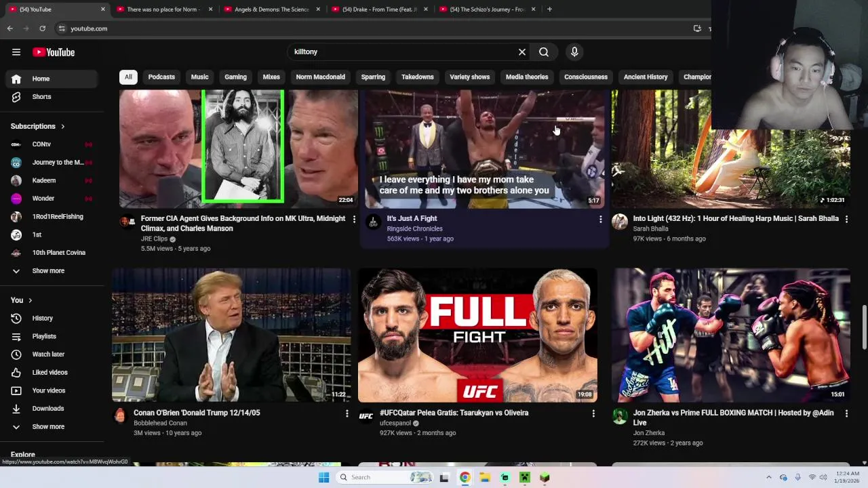868x488 pixels.
Task: Start voice search with the microphone icon
Action: [574, 52]
